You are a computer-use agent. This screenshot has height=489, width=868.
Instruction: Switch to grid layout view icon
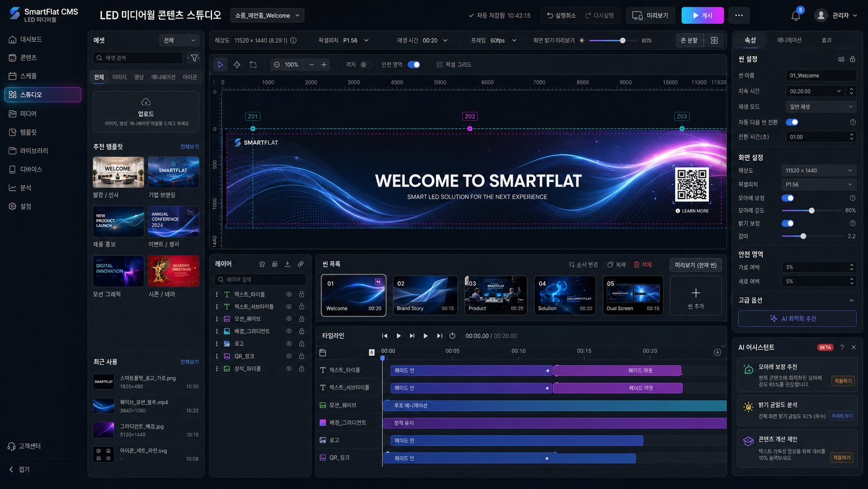pyautogui.click(x=714, y=41)
